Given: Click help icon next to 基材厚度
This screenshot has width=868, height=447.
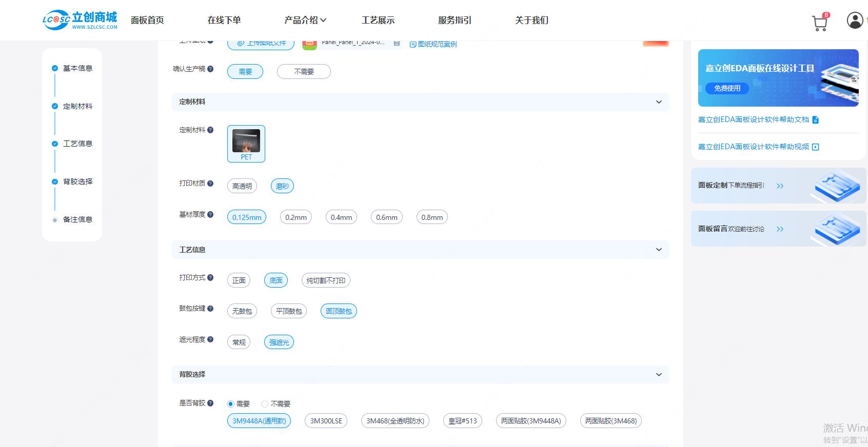Looking at the screenshot, I should (x=210, y=215).
